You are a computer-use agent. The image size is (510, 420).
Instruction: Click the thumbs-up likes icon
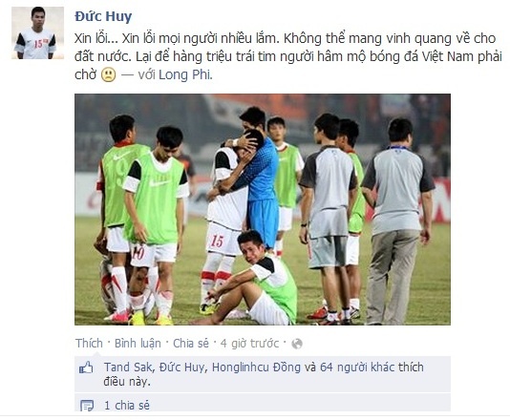[x=86, y=367]
